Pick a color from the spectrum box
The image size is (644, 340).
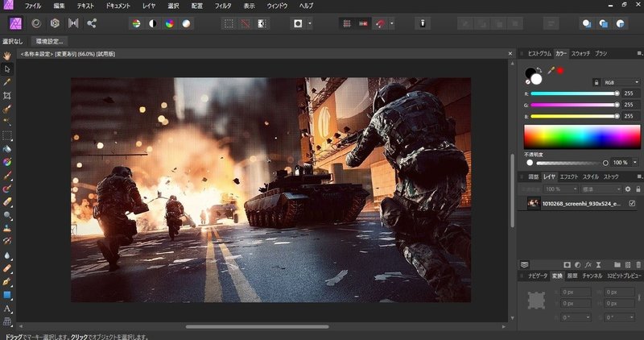click(582, 136)
